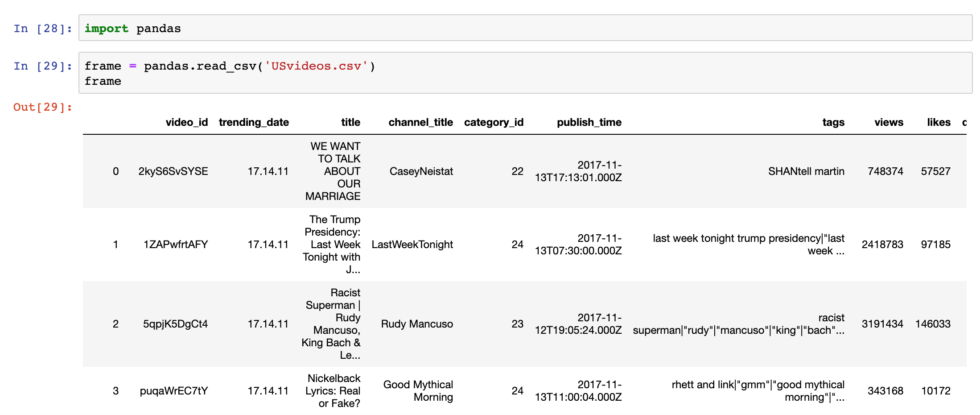Image resolution: width=980 pixels, height=415 pixels.
Task: Click the Rudy Mancuso channel cell
Action: click(x=416, y=324)
